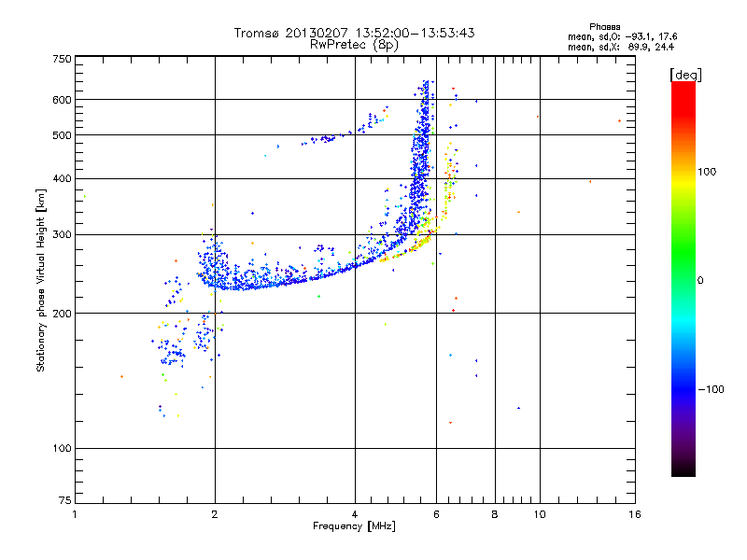Click the '75' height axis tick label
This screenshot has width=747, height=560.
65,500
